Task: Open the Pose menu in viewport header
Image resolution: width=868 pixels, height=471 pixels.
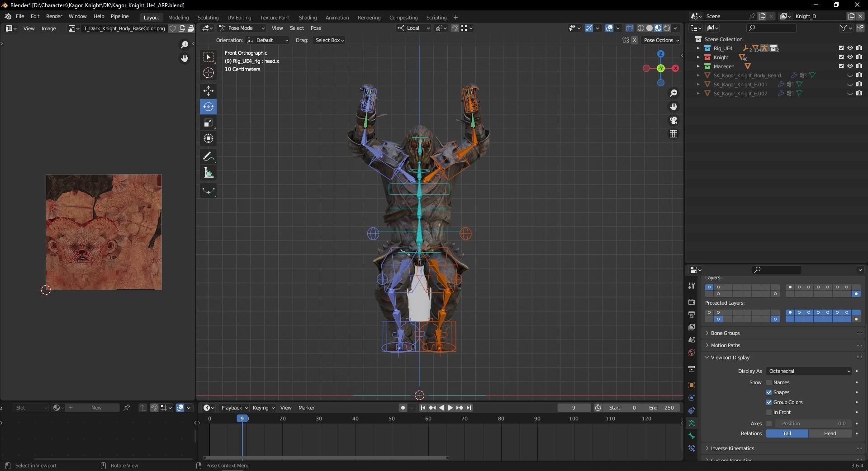Action: (x=316, y=28)
